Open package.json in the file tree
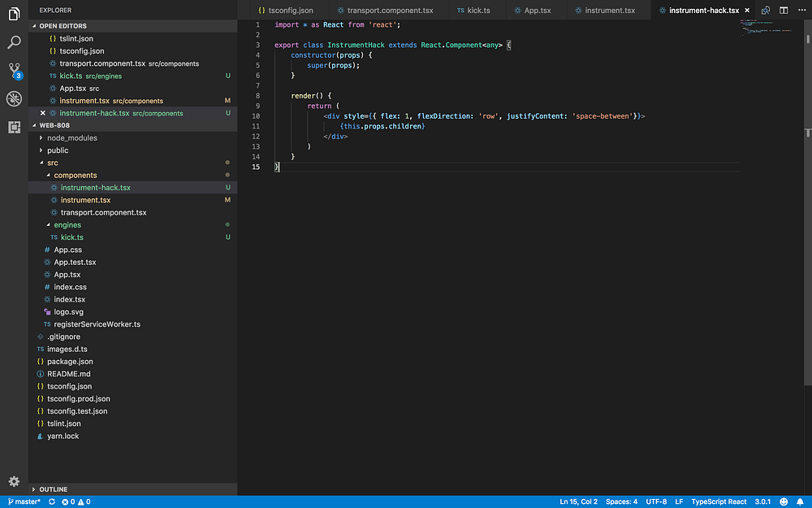 coord(70,361)
